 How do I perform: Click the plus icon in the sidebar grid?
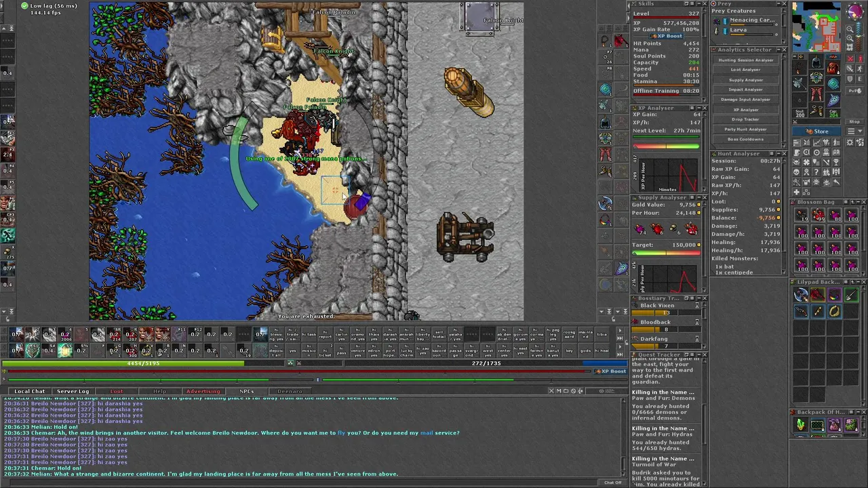click(x=796, y=191)
